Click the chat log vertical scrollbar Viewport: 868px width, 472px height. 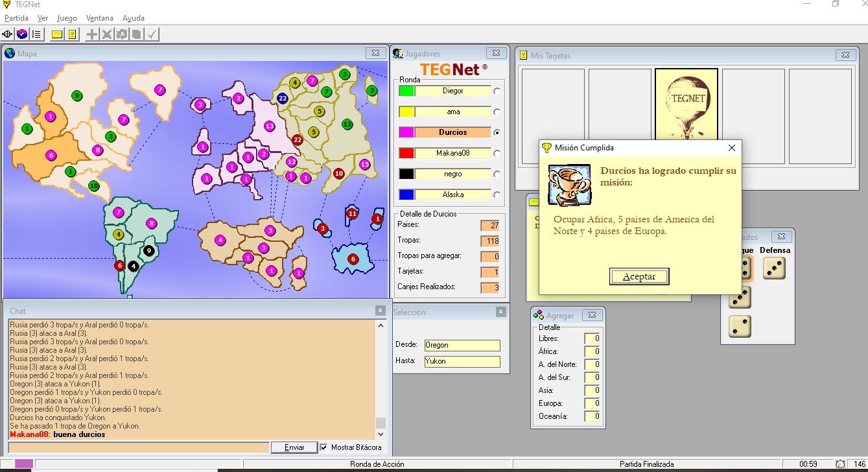[381, 380]
